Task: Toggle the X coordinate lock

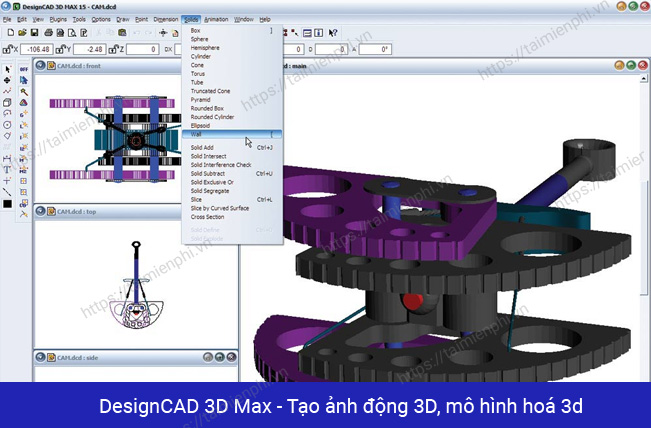Action: (x=7, y=49)
